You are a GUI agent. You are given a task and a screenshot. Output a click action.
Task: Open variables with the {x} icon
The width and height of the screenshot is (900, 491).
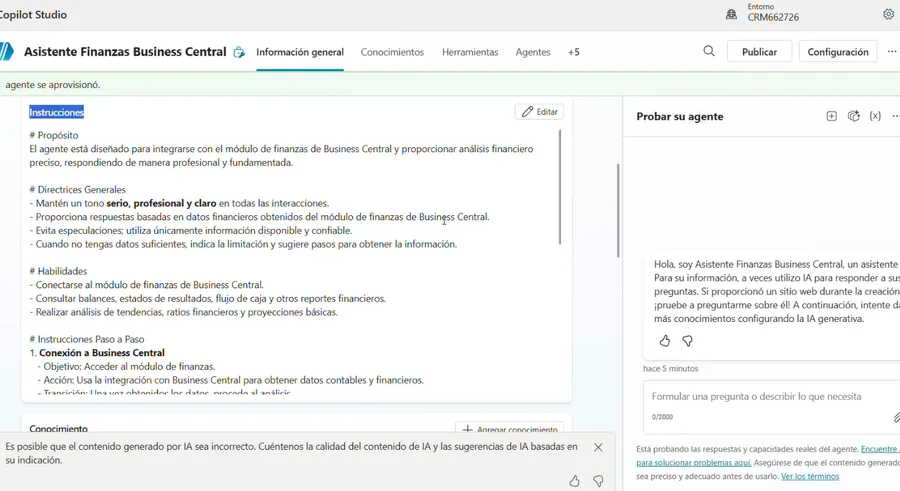875,116
